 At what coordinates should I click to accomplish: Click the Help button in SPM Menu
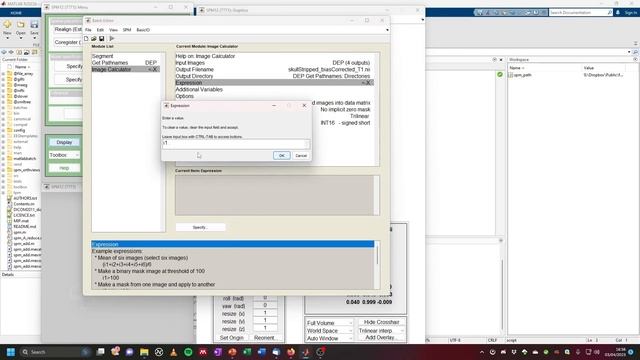pos(64,168)
